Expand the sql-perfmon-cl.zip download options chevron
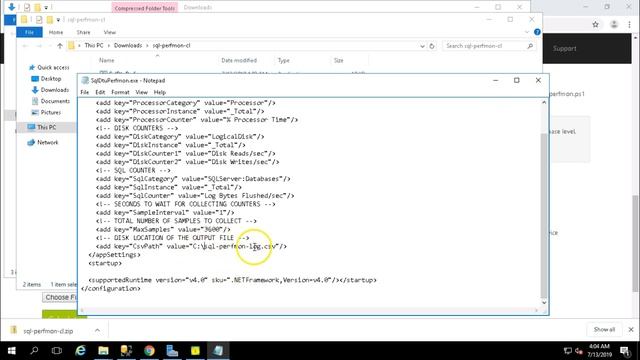 coord(97,330)
